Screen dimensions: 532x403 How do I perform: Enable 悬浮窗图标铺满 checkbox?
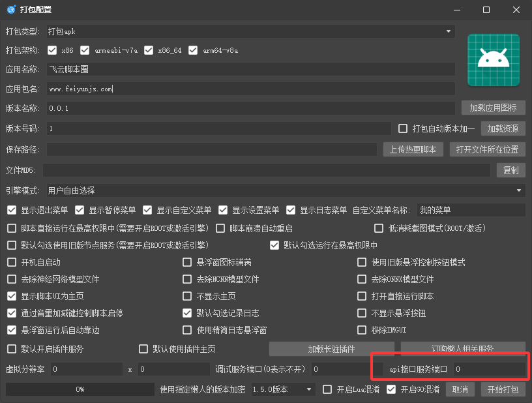[x=187, y=262]
